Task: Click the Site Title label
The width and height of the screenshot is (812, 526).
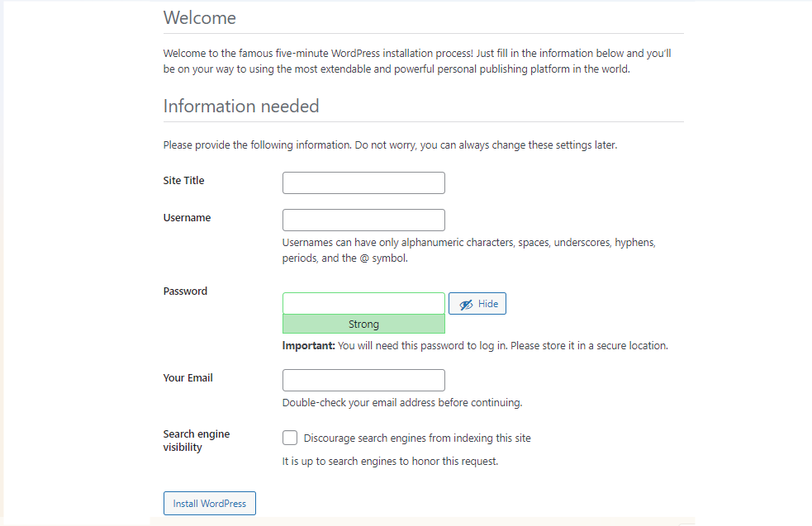Action: click(183, 180)
